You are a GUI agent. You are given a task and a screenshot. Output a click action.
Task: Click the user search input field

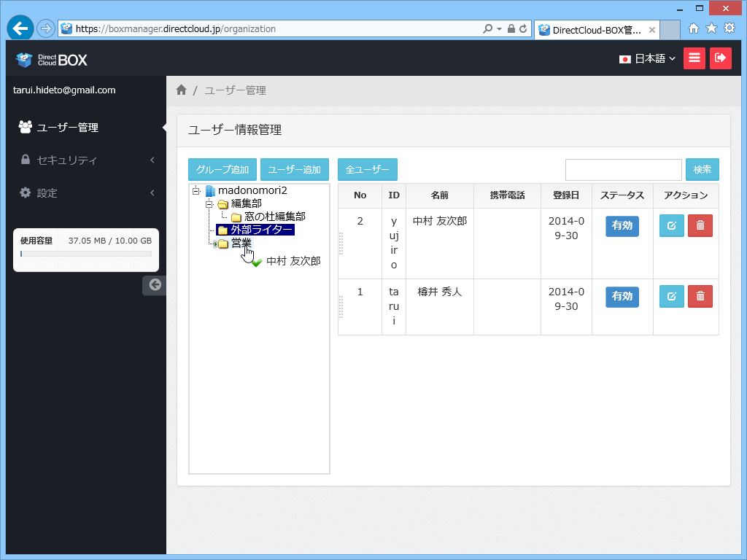(x=623, y=169)
